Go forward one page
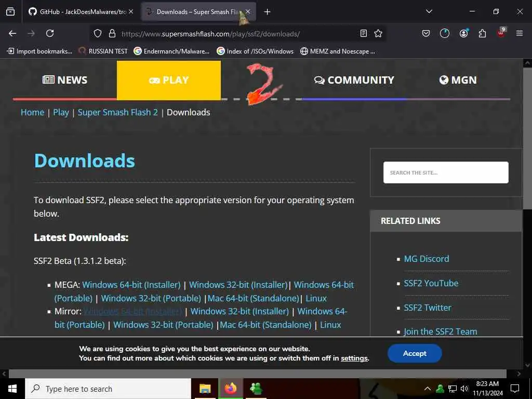532x399 pixels. pyautogui.click(x=31, y=33)
